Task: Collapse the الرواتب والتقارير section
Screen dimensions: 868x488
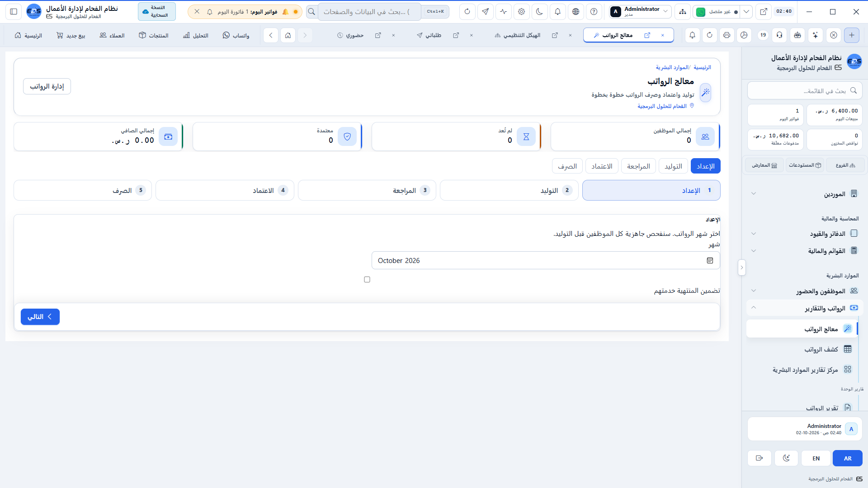Action: [x=805, y=308]
